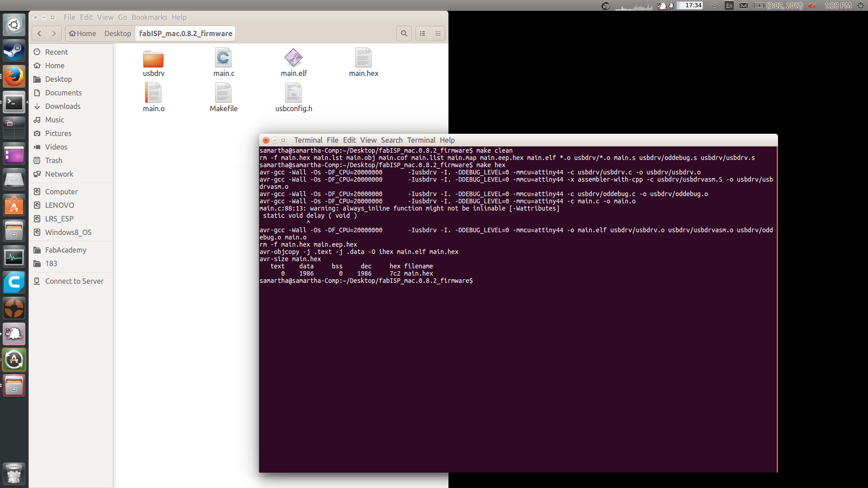The image size is (868, 488).
Task: Switch to grid view in Files
Action: point(438,33)
